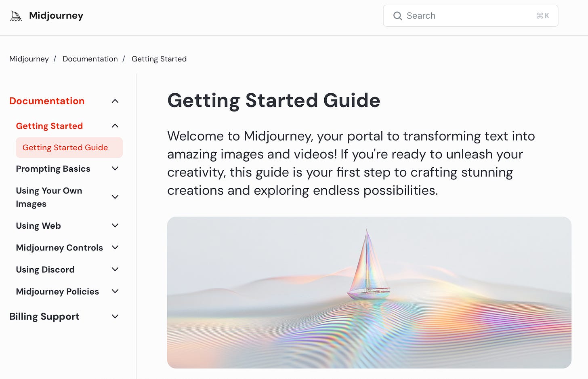Expand the Billing Support chevron
This screenshot has height=379, width=588.
pyautogui.click(x=115, y=316)
